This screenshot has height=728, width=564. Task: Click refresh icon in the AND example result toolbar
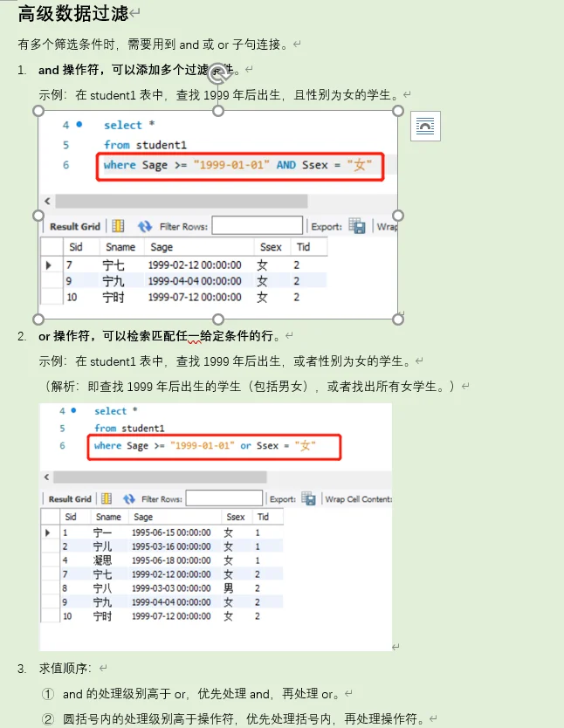click(x=145, y=226)
